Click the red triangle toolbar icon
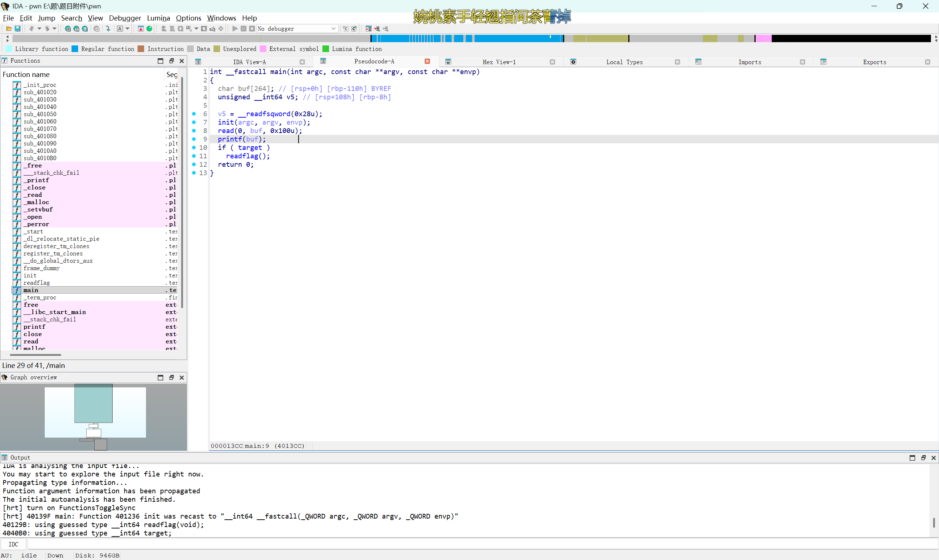Viewport: 939px width, 560px height. 141,29
